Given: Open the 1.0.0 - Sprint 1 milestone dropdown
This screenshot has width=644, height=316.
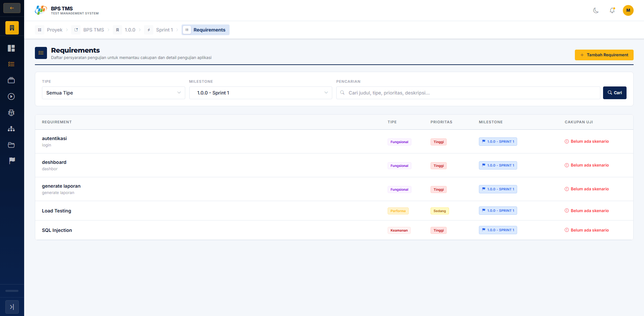Looking at the screenshot, I should pyautogui.click(x=261, y=93).
